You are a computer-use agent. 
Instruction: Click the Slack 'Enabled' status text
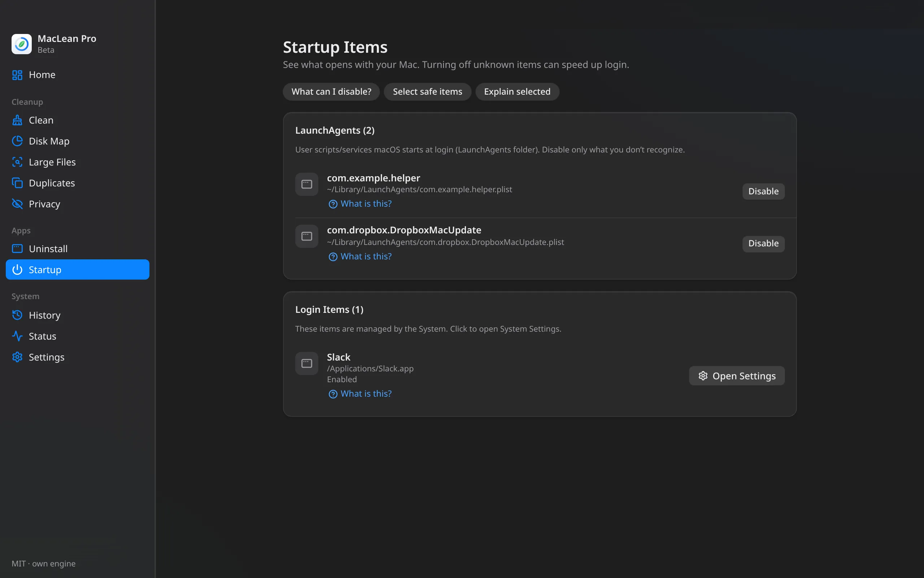[342, 380]
